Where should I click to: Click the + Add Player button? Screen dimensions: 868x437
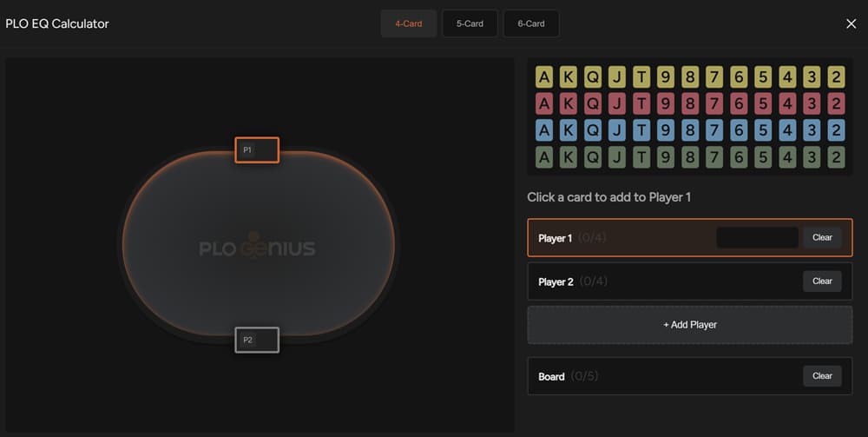690,325
